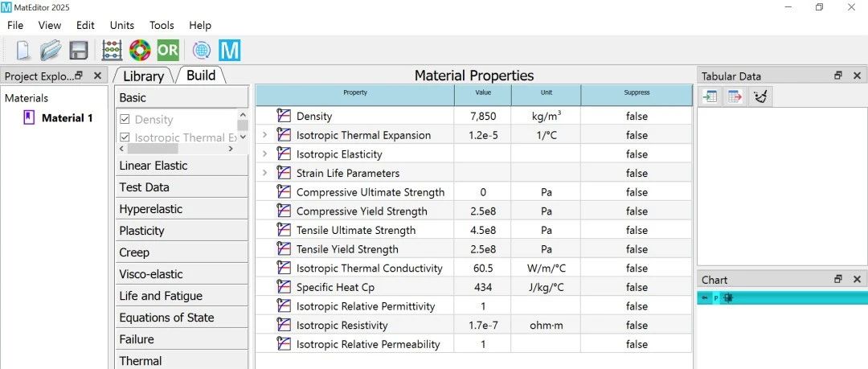The height and width of the screenshot is (369, 868).
Task: Click the New file toolbar icon
Action: tap(23, 50)
